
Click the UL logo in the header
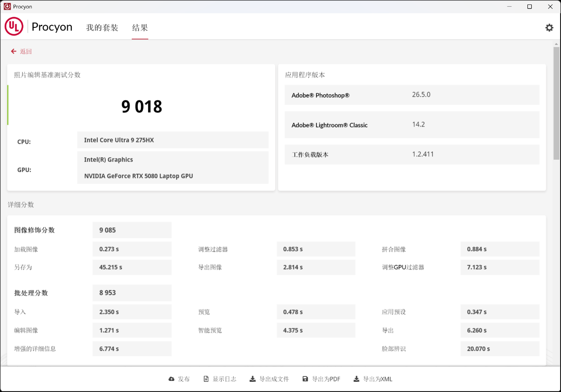(14, 26)
